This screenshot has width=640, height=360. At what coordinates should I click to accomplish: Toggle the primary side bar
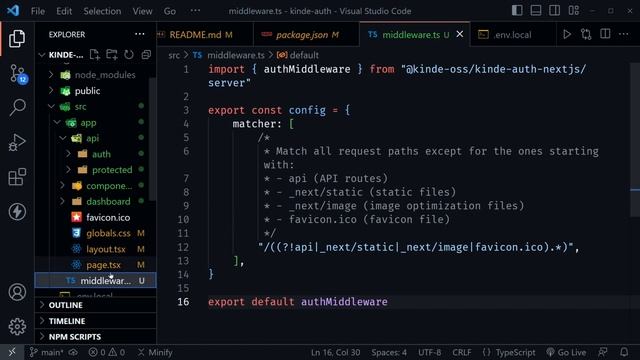(x=517, y=11)
